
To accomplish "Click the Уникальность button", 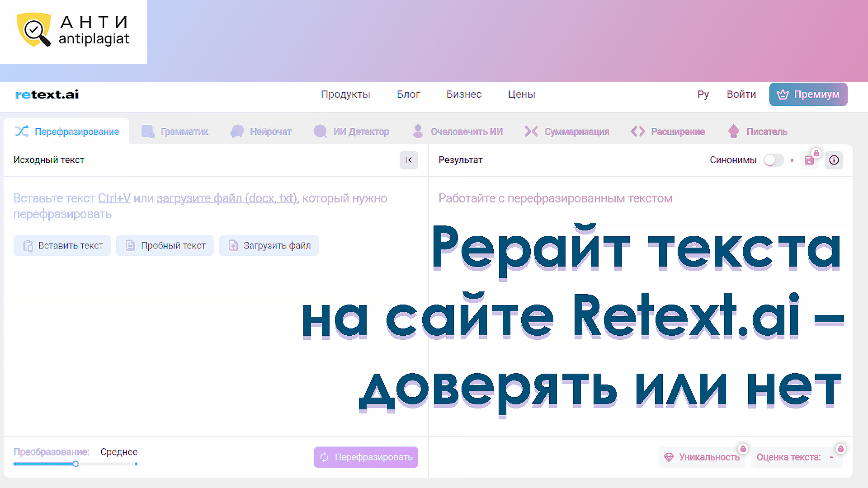I will click(x=701, y=457).
